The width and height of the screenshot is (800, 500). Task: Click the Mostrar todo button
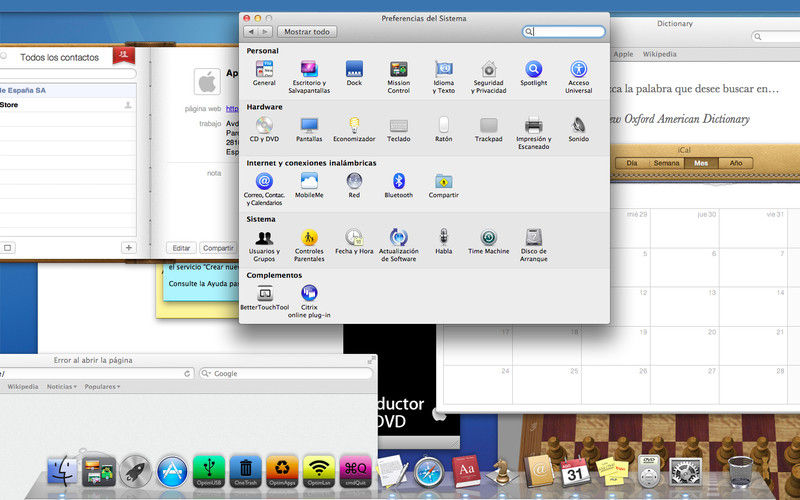[307, 32]
